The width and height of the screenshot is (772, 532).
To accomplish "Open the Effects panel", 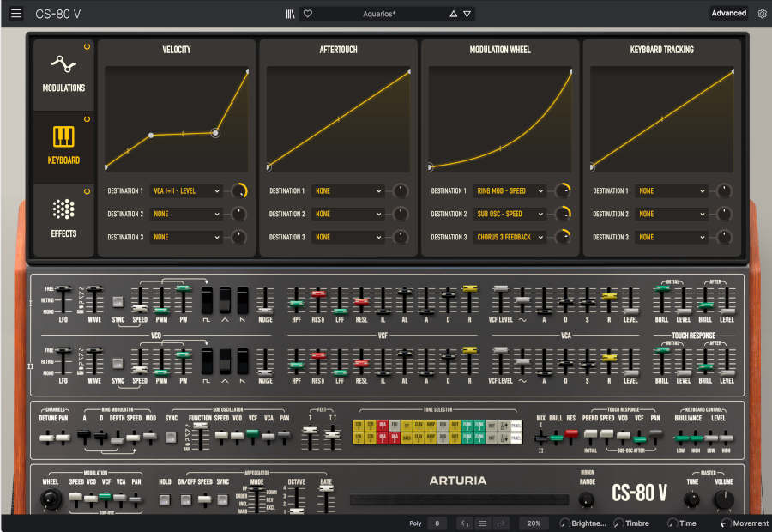I will 63,210.
